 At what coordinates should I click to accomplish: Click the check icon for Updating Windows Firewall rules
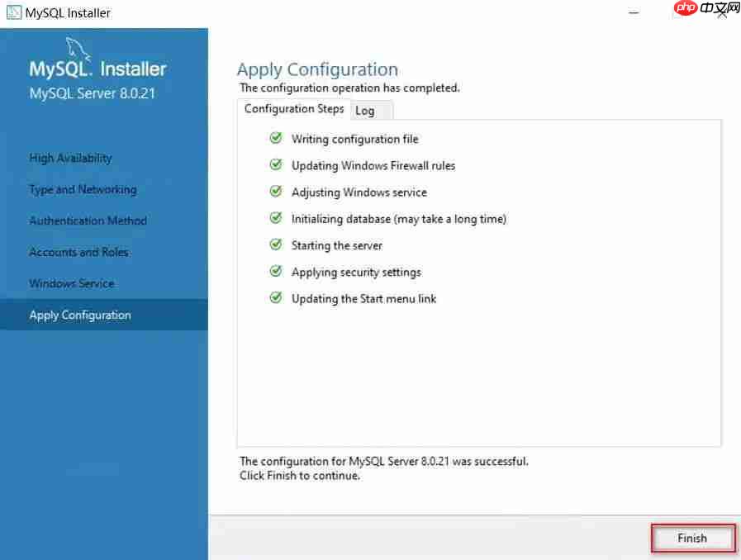[x=275, y=165]
